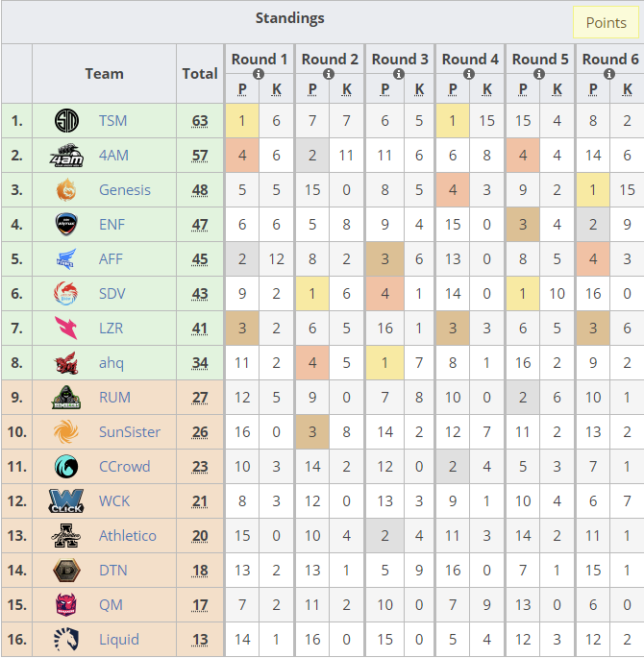Screen dimensions: 644x658
Task: Click ENF's total score 47
Action: click(x=200, y=225)
